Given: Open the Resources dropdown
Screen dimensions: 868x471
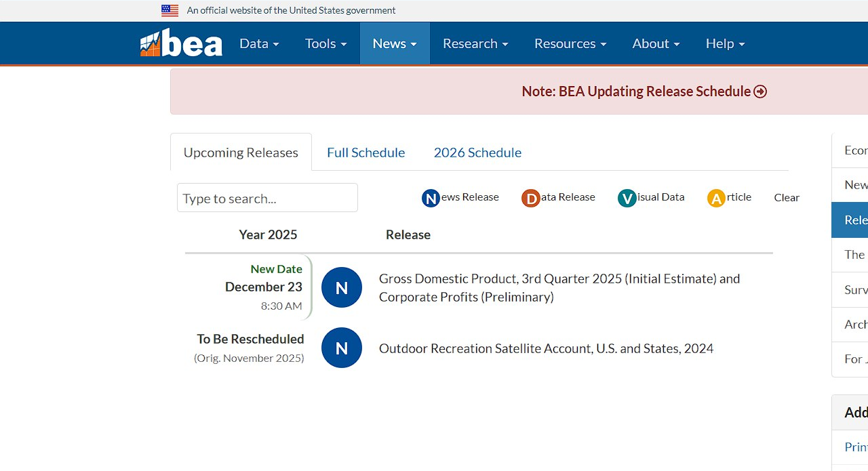Looking at the screenshot, I should [x=570, y=43].
